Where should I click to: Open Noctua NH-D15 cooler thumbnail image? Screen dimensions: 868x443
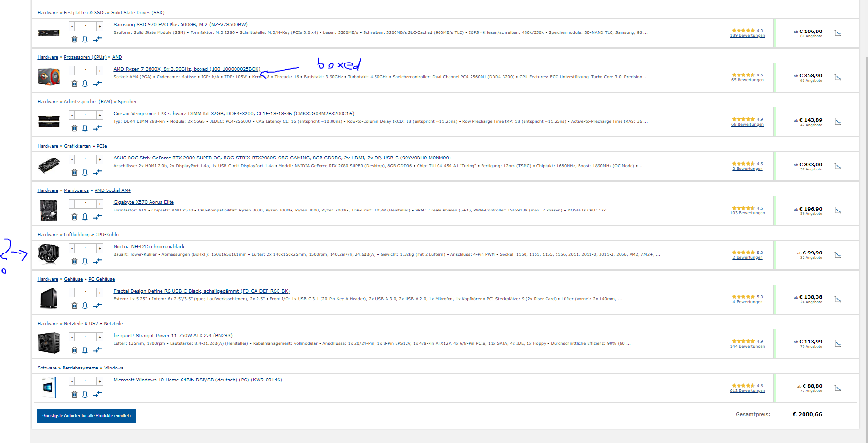49,254
